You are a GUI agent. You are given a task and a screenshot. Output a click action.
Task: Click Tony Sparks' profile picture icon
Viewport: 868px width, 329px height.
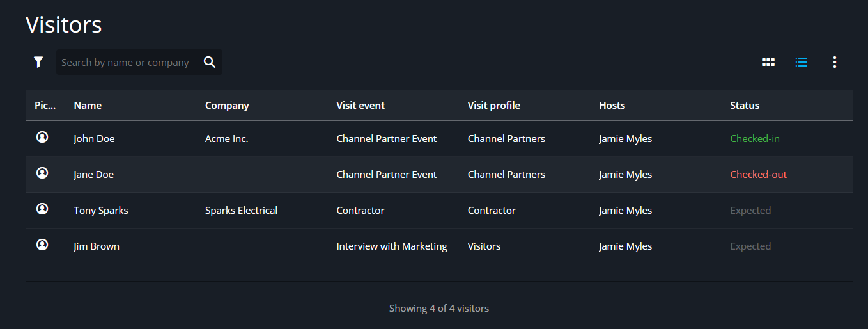click(x=42, y=209)
